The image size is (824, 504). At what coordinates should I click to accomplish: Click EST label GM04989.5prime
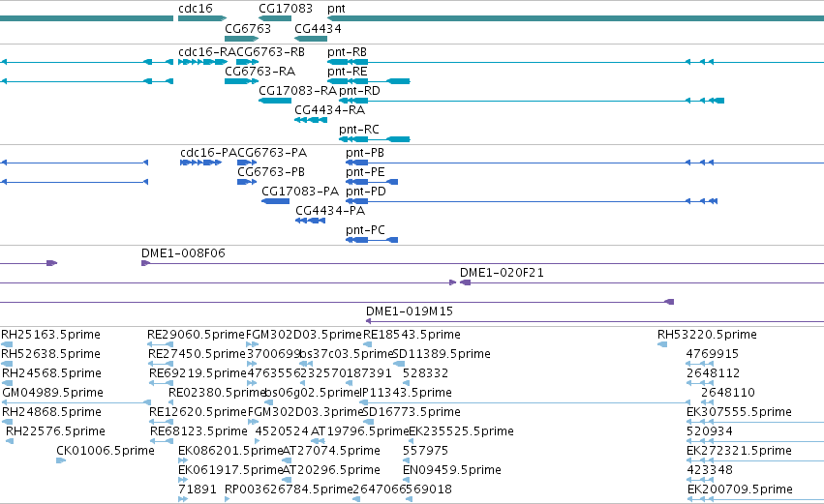52,393
